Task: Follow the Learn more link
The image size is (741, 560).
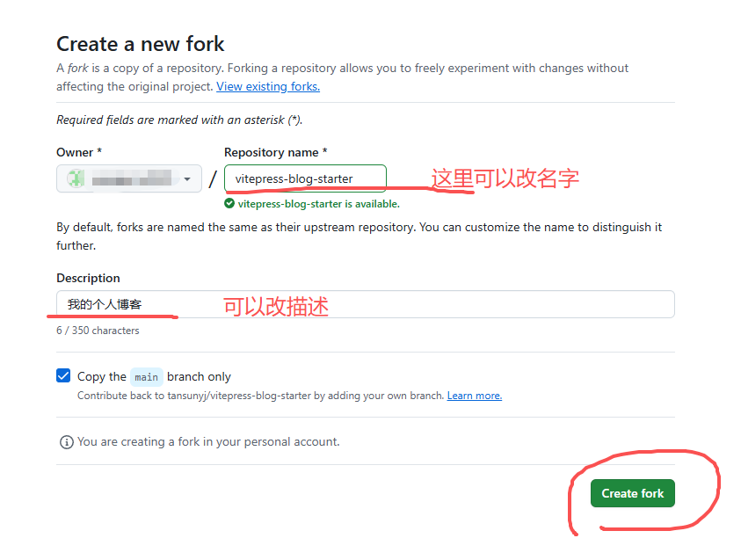Action: point(475,396)
